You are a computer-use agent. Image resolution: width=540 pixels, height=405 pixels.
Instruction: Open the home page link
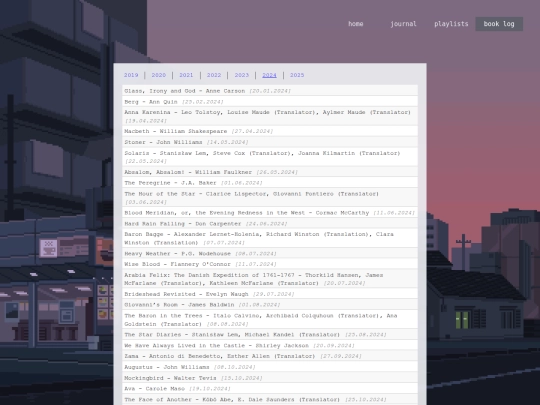(355, 24)
